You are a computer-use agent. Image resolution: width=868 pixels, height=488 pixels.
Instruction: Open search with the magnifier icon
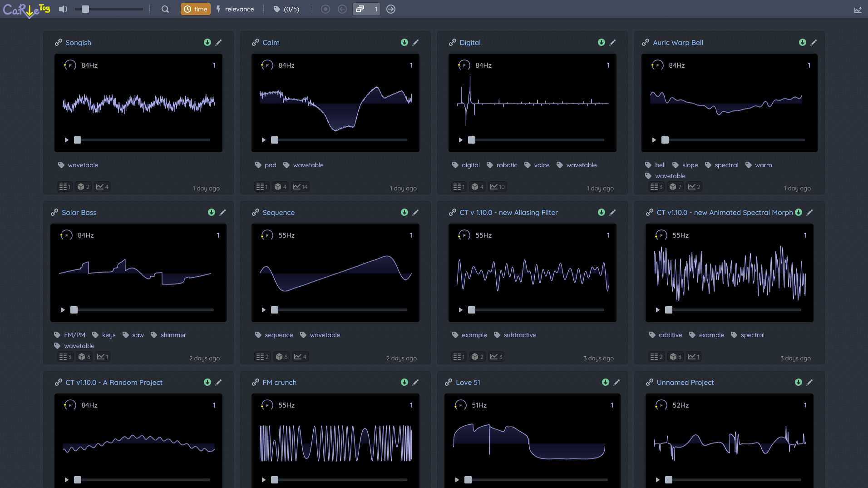pyautogui.click(x=165, y=9)
